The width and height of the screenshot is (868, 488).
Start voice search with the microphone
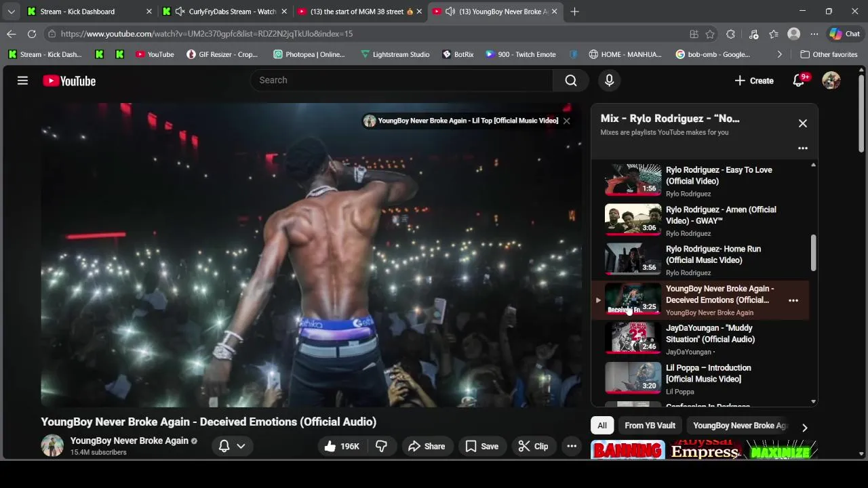609,81
